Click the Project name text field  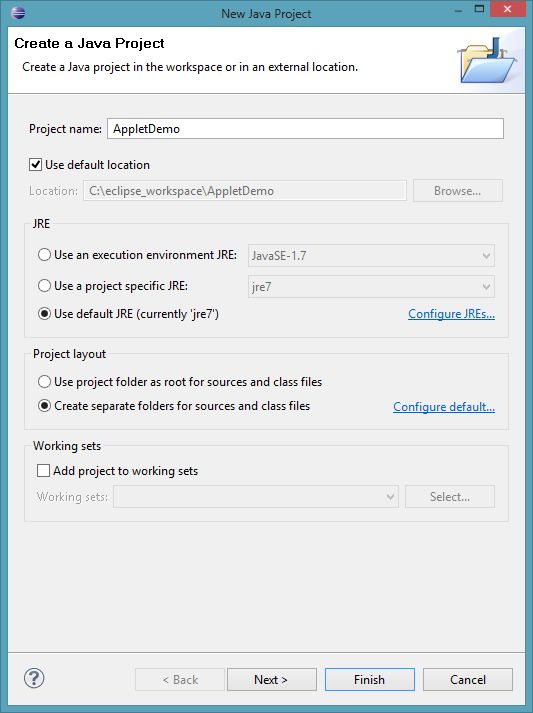(305, 129)
